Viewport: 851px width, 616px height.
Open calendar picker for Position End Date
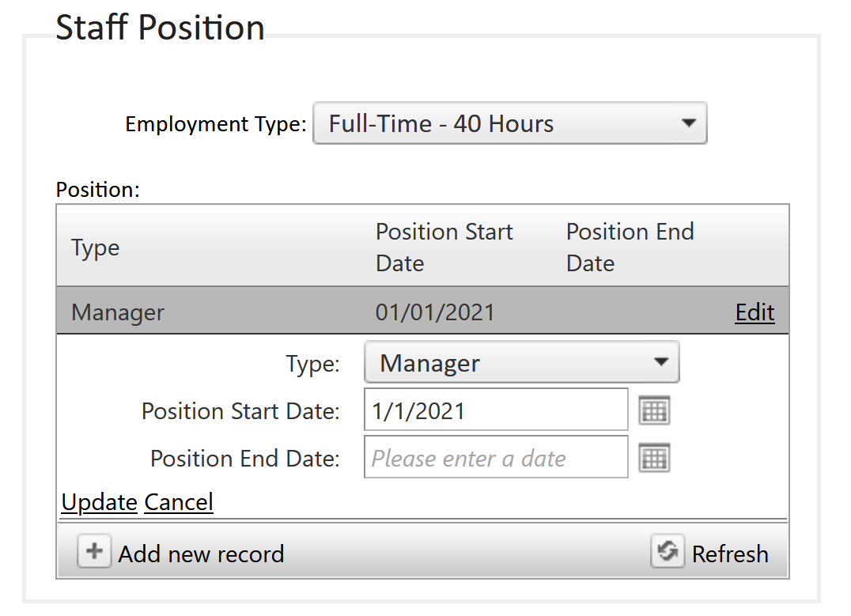pyautogui.click(x=654, y=458)
